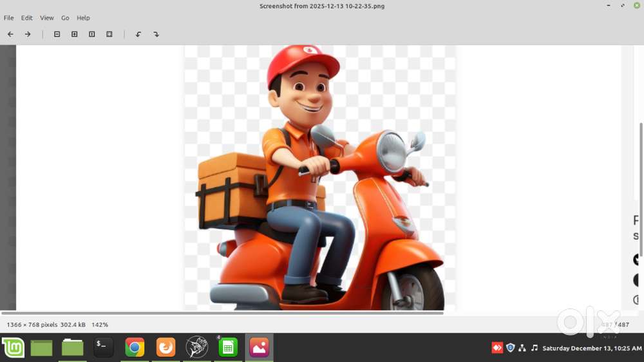Click the zoom out toolbar icon
This screenshot has width=644, height=362.
(x=57, y=34)
